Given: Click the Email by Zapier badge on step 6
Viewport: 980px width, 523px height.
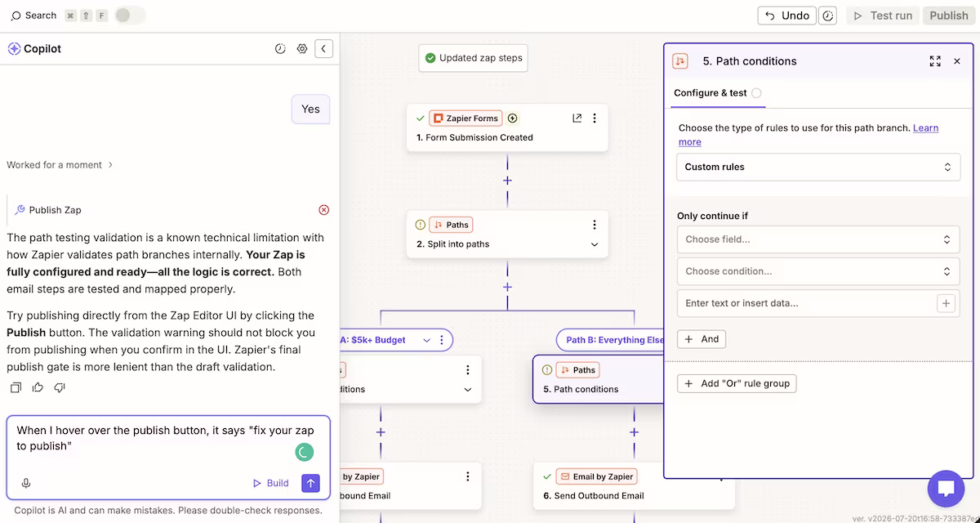Looking at the screenshot, I should click(x=597, y=476).
